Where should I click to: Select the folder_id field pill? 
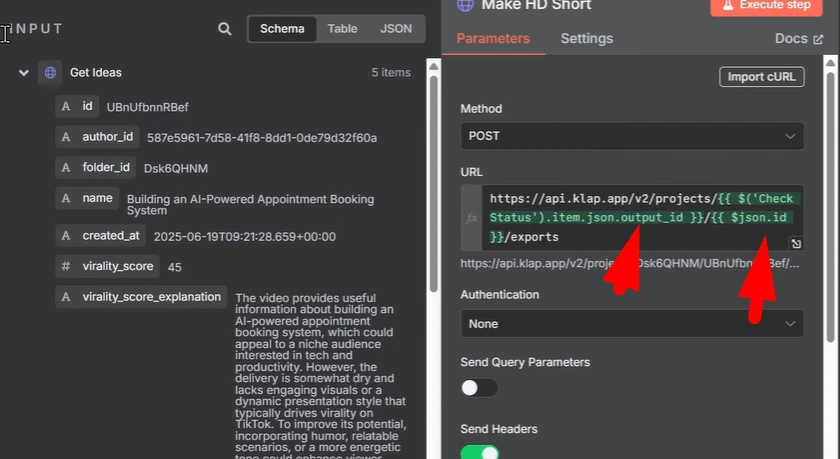pos(95,168)
